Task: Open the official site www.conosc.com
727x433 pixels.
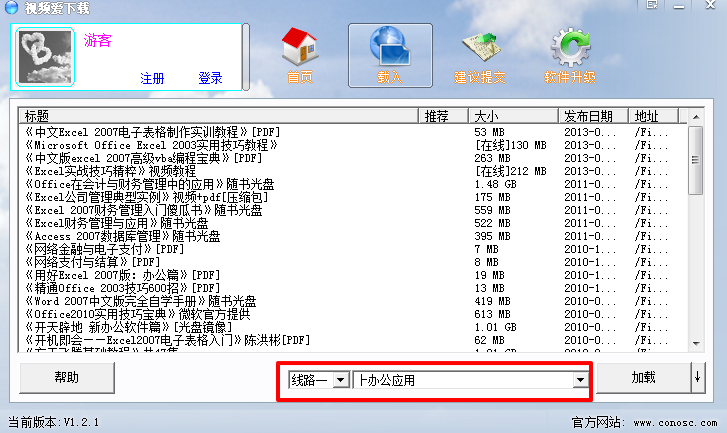Action: [x=675, y=422]
